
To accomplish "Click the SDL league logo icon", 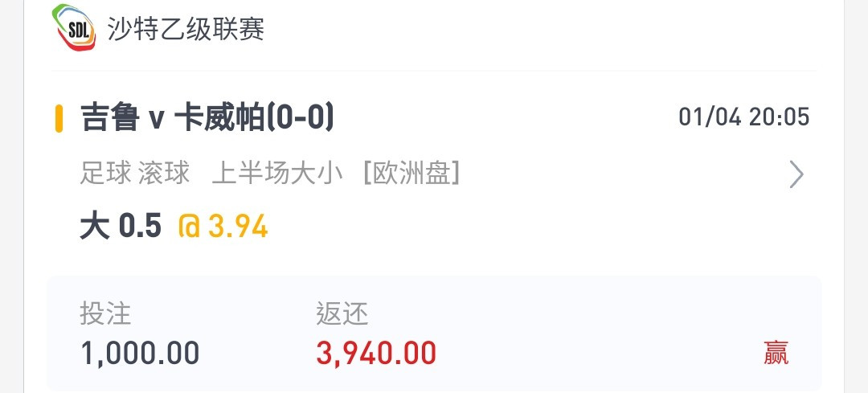I will [74, 27].
